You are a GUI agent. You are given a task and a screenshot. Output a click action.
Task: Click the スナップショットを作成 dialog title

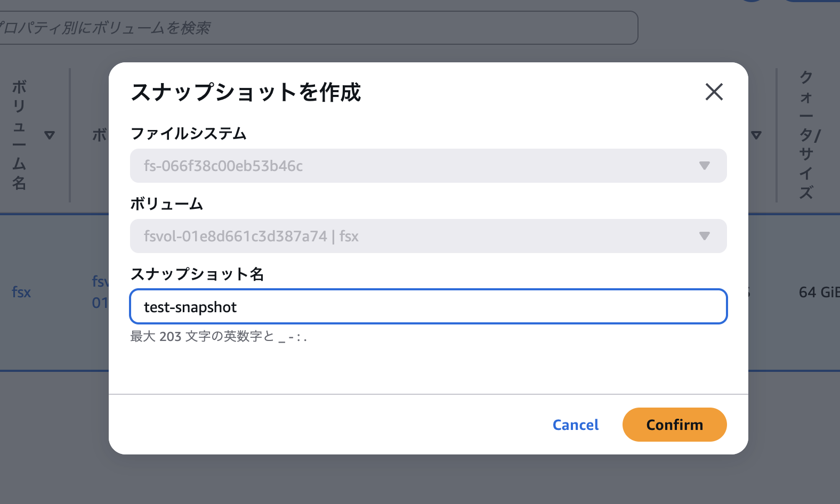(x=246, y=92)
